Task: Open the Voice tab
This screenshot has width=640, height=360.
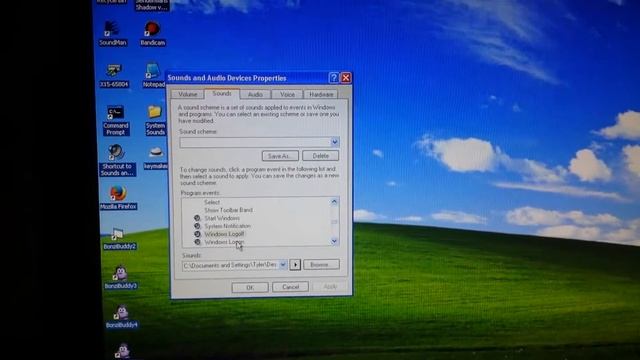Action: tap(287, 94)
